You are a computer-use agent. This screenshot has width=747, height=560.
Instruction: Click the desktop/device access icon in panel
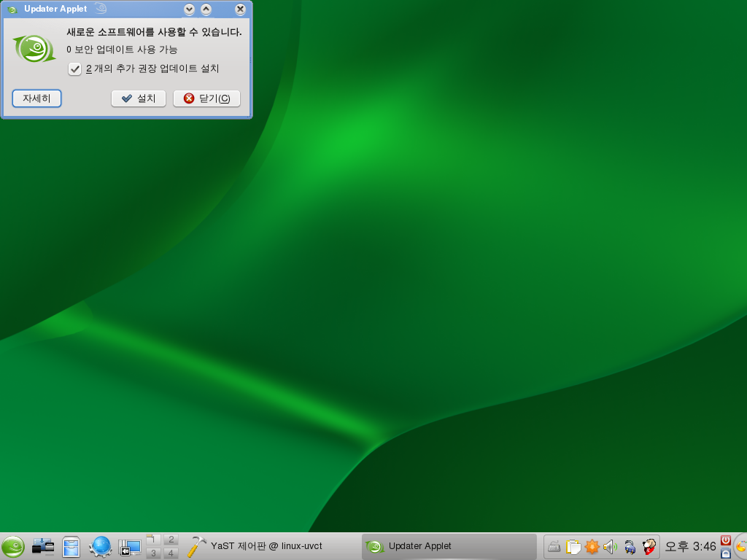coord(43,547)
